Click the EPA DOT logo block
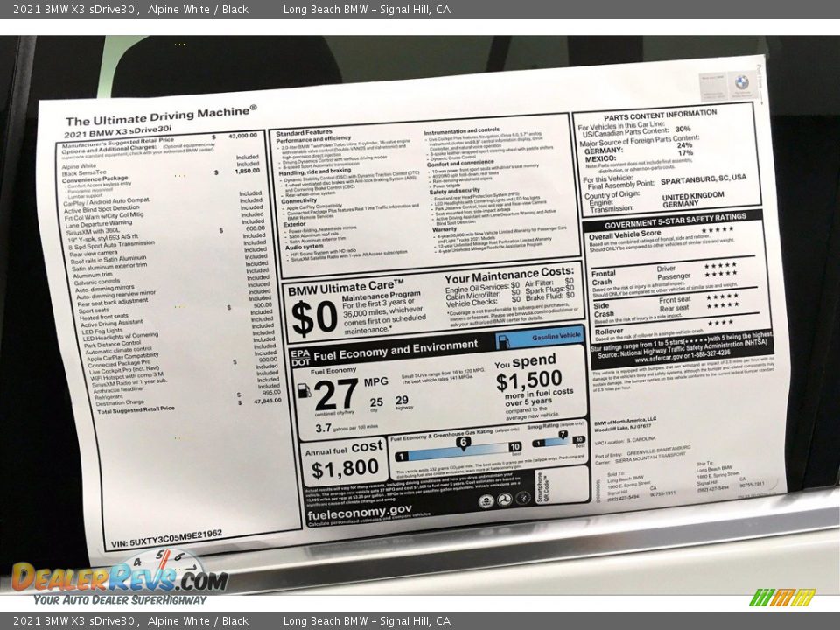The image size is (840, 630). pyautogui.click(x=300, y=358)
